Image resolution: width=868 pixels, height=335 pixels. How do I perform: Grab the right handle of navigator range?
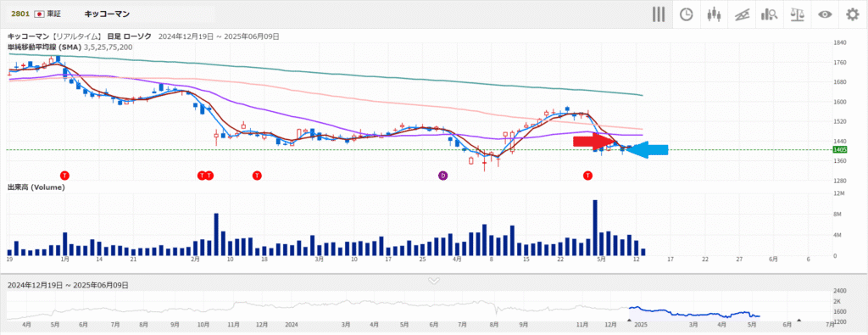[x=798, y=320]
